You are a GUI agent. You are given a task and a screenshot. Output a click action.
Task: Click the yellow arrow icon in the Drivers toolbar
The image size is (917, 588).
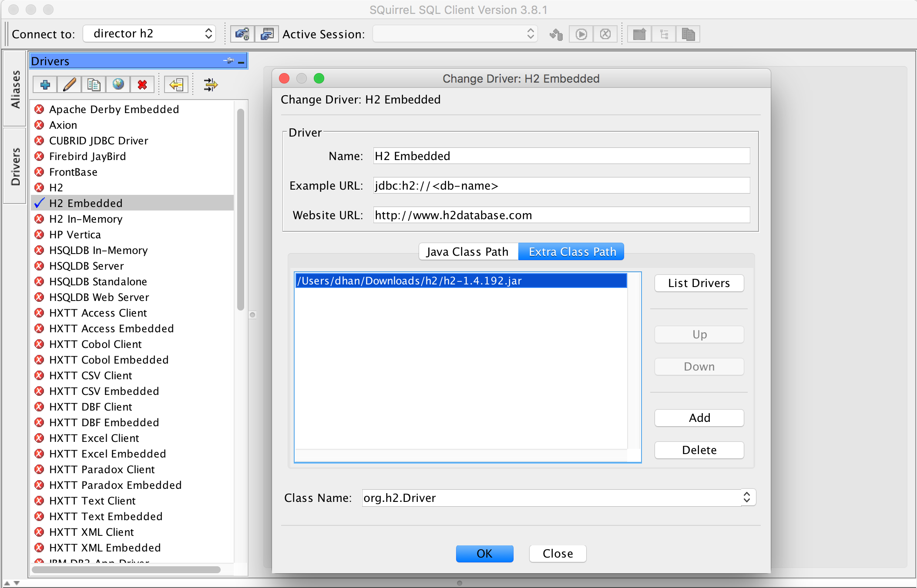point(176,84)
